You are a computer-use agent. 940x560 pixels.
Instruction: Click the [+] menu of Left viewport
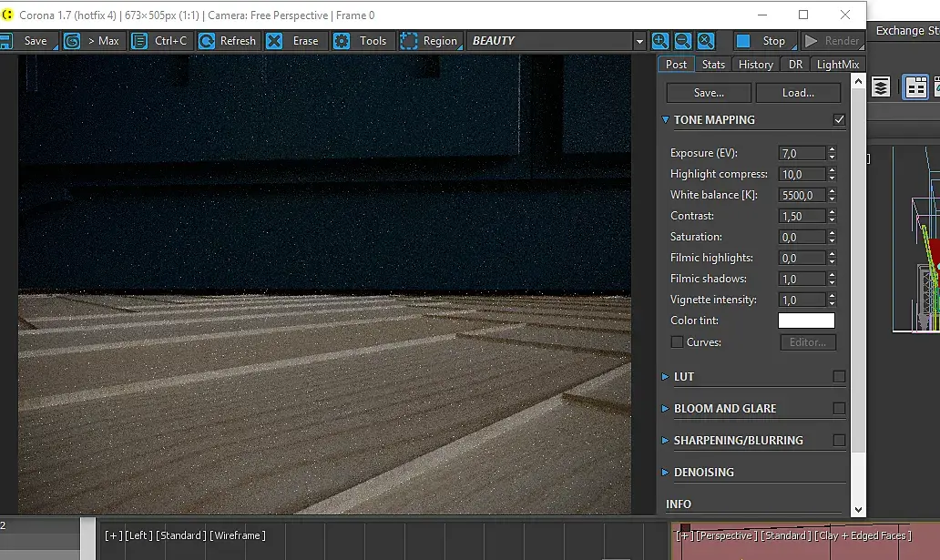pos(113,535)
